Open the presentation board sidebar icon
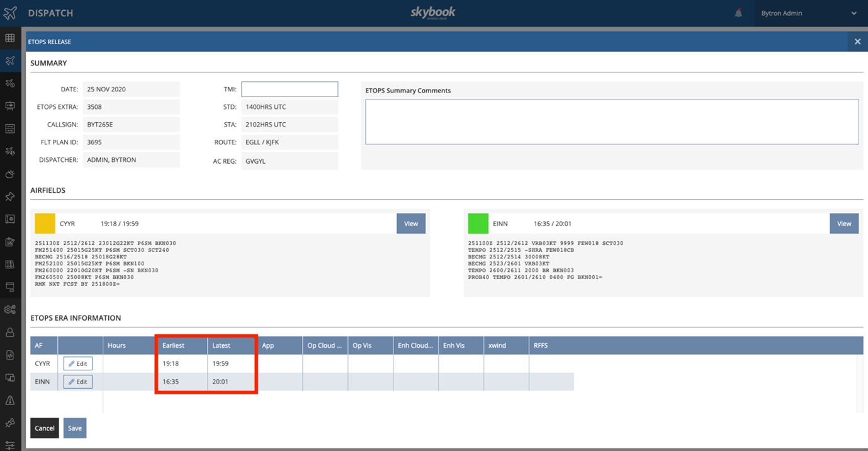The image size is (868, 451). 10,106
